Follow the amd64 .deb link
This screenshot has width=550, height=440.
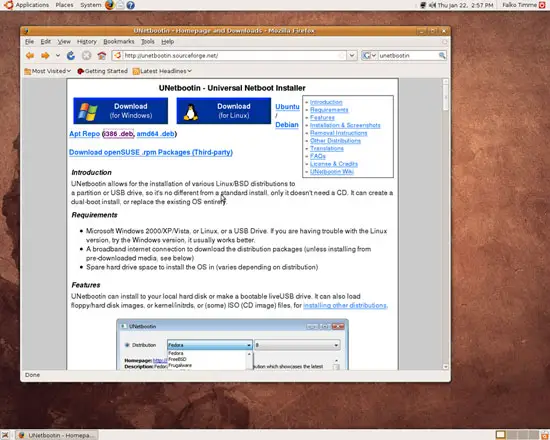155,134
